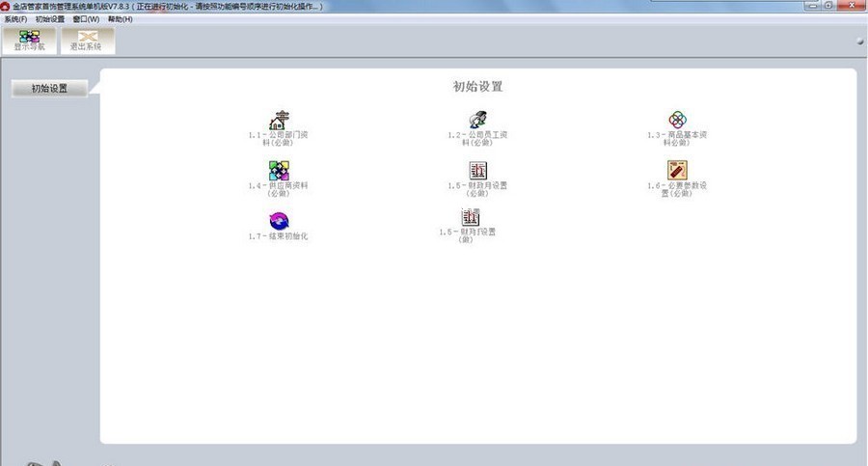Screen dimensions: 868x466
Task: Click 1.7 结束初始化 swirl icon
Action: tap(279, 221)
